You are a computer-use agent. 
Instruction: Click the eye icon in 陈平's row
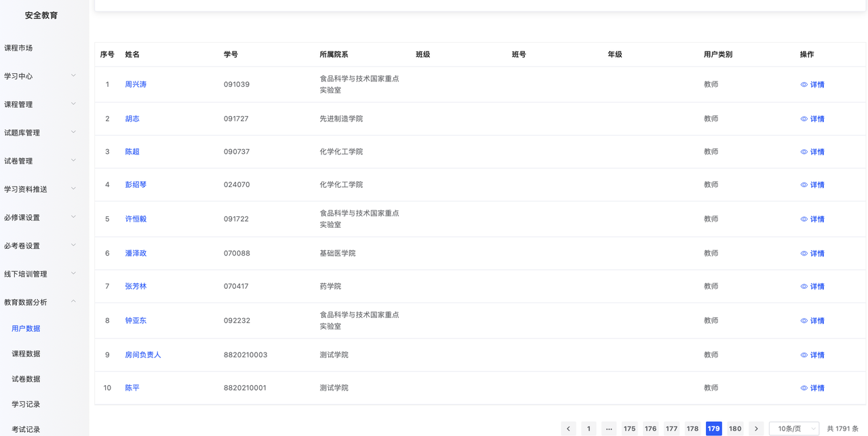(x=804, y=389)
